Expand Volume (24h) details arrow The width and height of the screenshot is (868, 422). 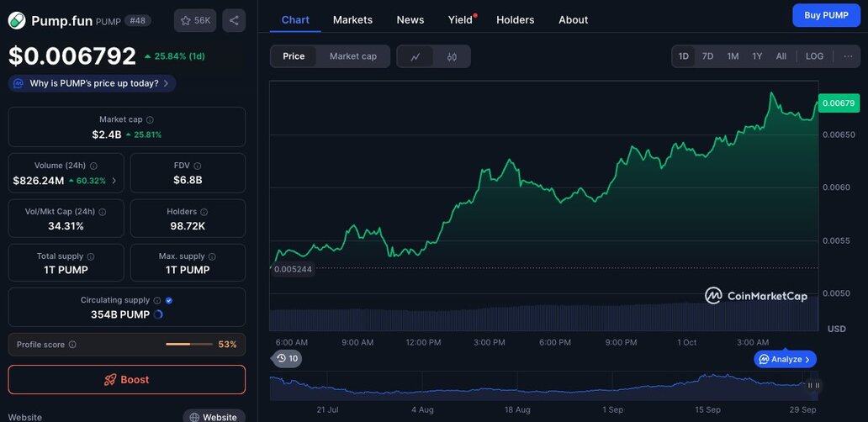tap(114, 181)
